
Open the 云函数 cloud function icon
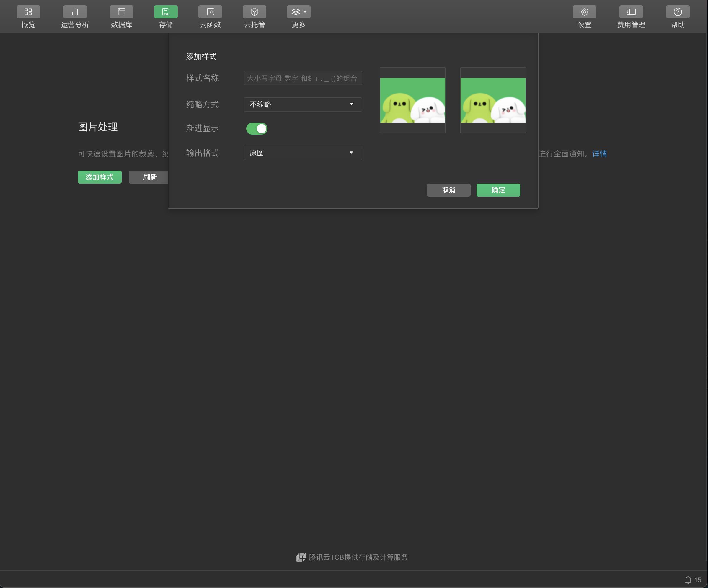pos(210,12)
